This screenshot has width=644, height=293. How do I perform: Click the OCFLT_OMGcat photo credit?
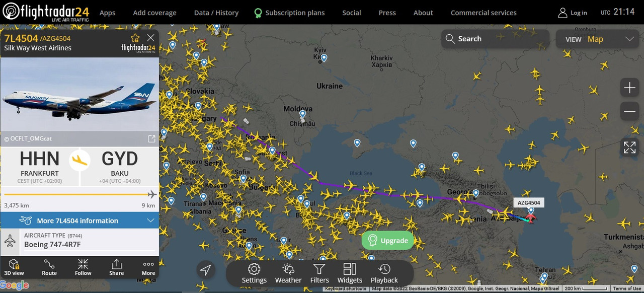(x=28, y=138)
